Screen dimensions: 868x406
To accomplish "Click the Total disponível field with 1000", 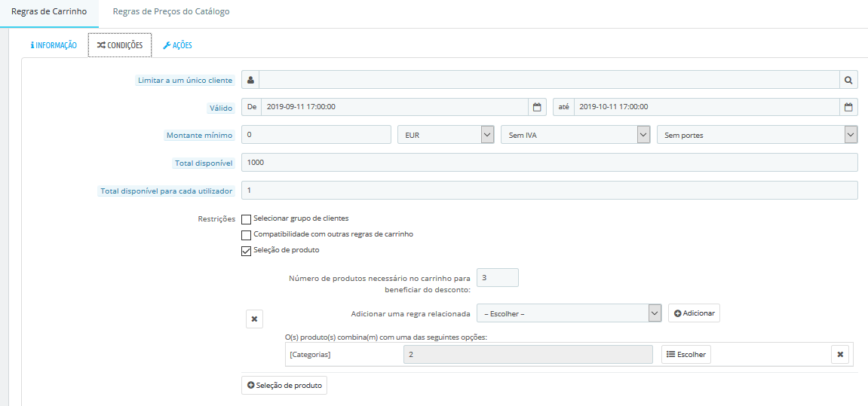I will pyautogui.click(x=550, y=163).
